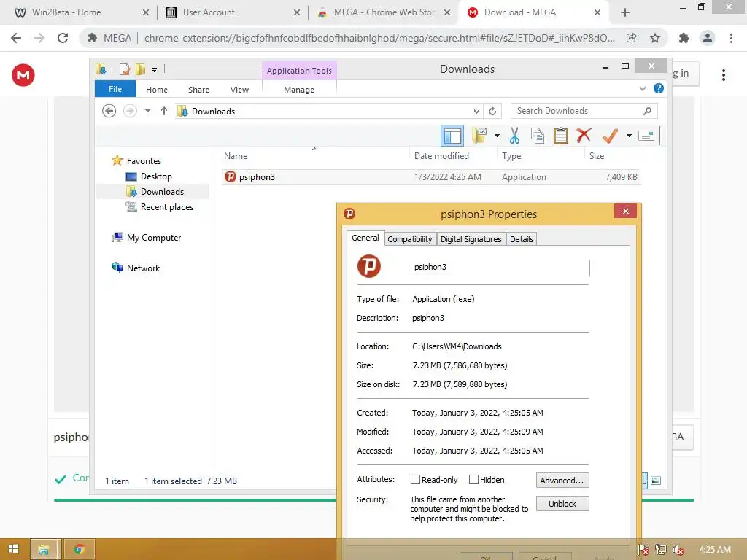747x560 pixels.
Task: Click the red X Delete icon in Explorer toolbar
Action: (x=584, y=136)
